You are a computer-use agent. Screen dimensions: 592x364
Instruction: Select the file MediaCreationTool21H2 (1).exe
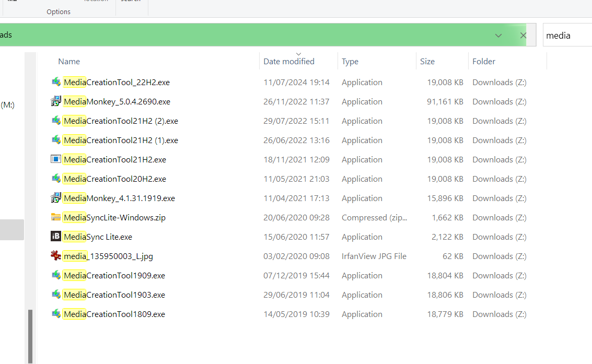(121, 140)
